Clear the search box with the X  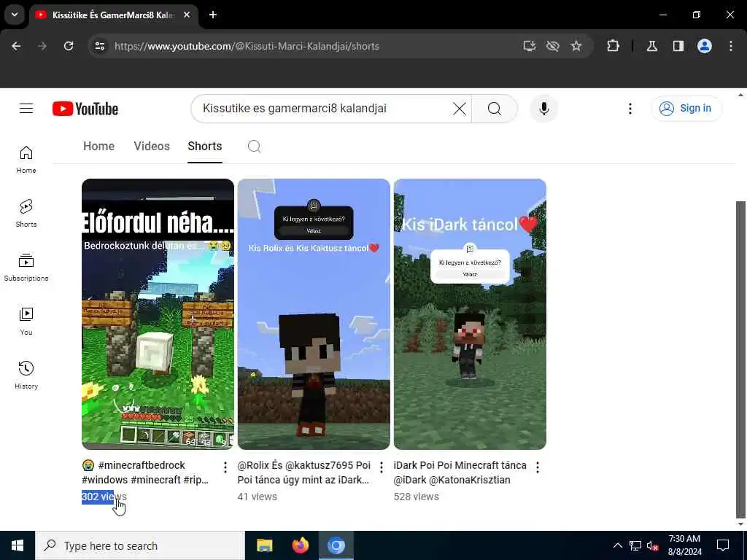coord(460,109)
